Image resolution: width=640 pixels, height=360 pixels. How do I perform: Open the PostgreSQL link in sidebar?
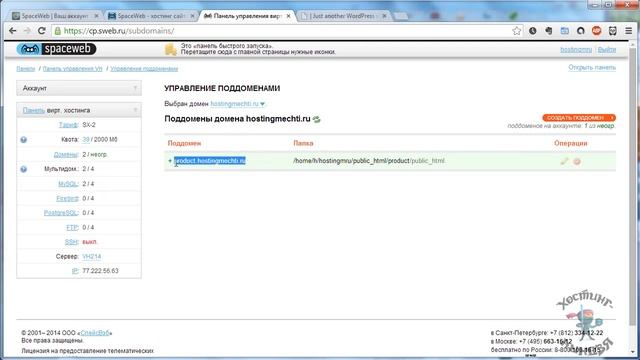61,213
